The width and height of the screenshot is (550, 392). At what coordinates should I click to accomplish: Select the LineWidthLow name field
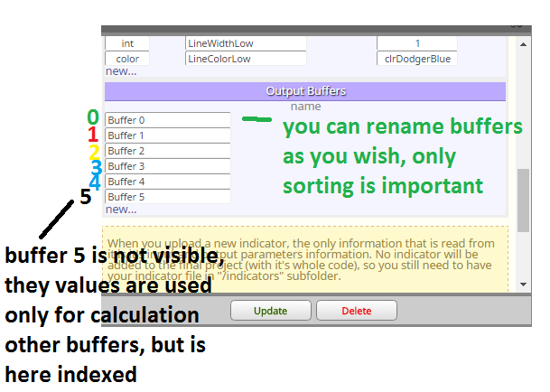click(x=246, y=43)
